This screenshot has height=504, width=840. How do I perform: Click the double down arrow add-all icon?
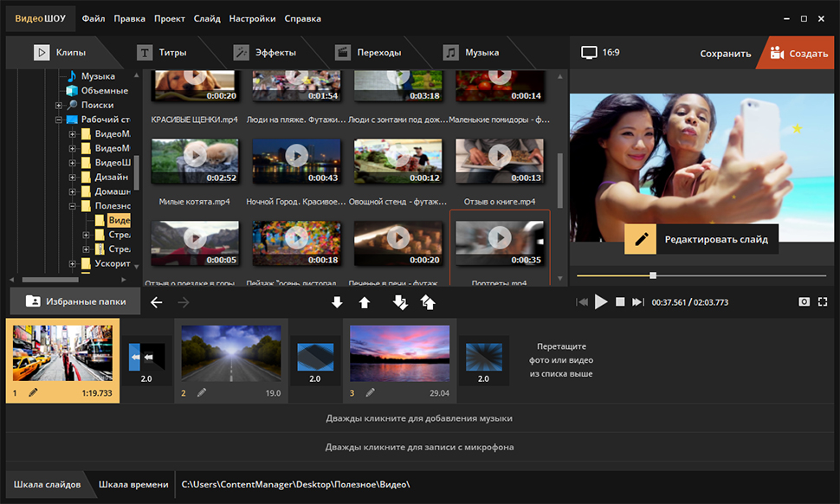400,302
